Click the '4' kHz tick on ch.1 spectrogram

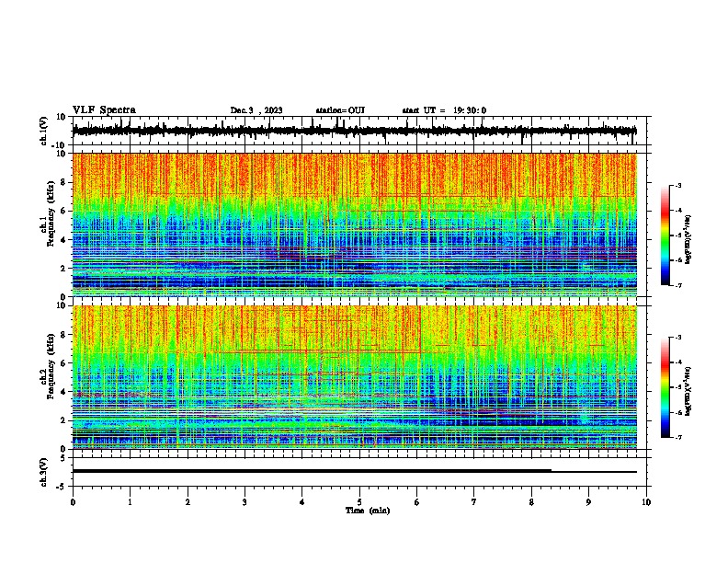[63, 240]
